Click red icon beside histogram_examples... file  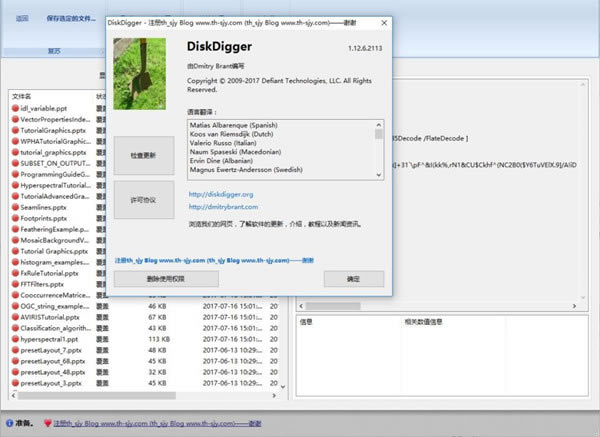pyautogui.click(x=15, y=262)
